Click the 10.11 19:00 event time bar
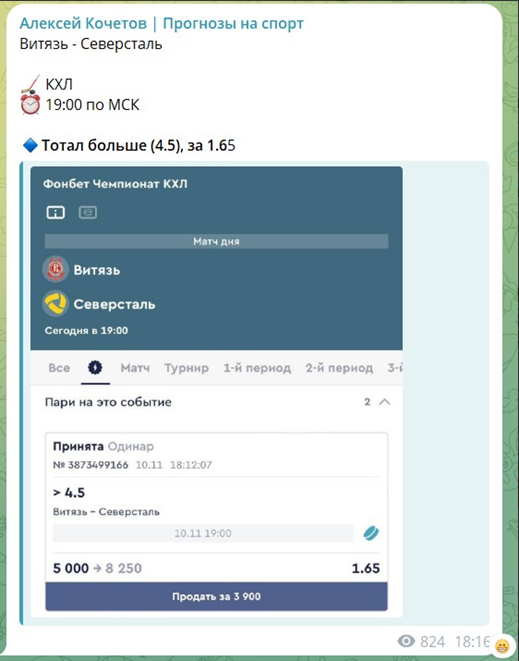 tap(203, 533)
